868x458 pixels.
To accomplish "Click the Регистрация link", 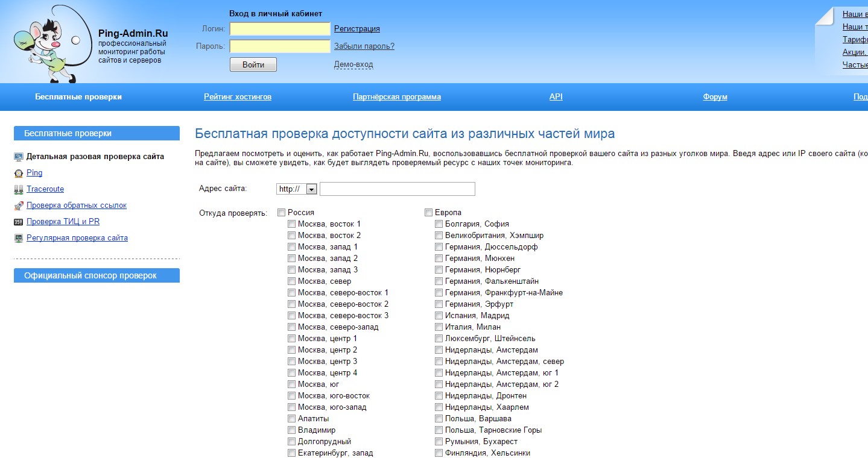I will click(x=357, y=29).
